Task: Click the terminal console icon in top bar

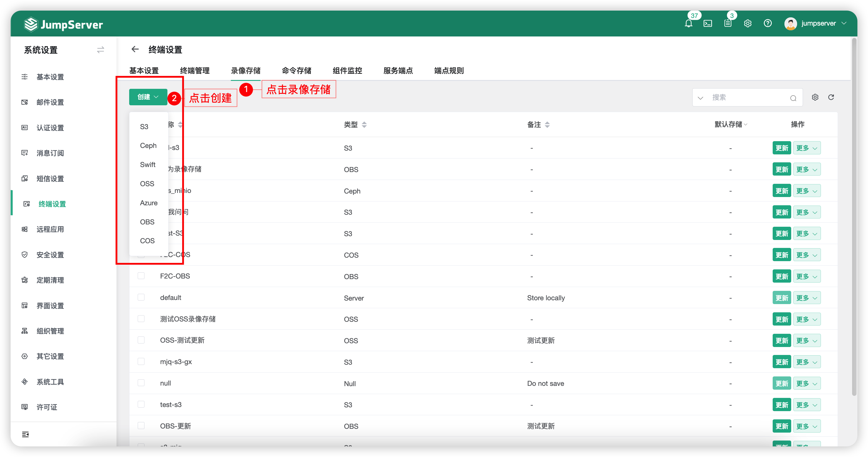Action: tap(708, 24)
